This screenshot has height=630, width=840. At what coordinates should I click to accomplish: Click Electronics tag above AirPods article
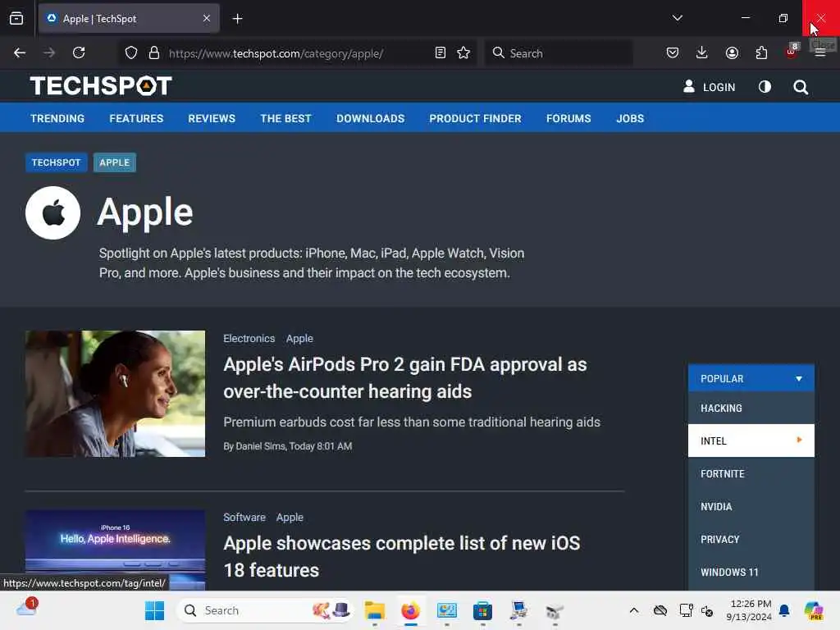click(x=249, y=339)
